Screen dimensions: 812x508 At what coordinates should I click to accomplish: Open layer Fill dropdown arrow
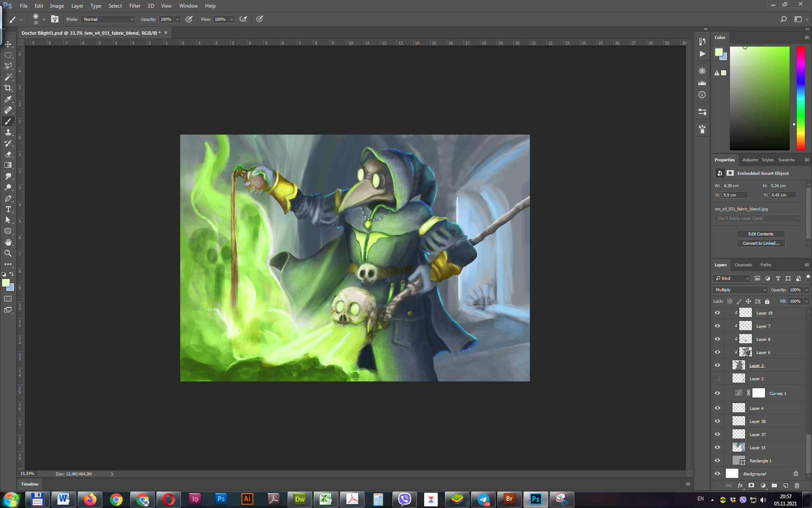[807, 301]
